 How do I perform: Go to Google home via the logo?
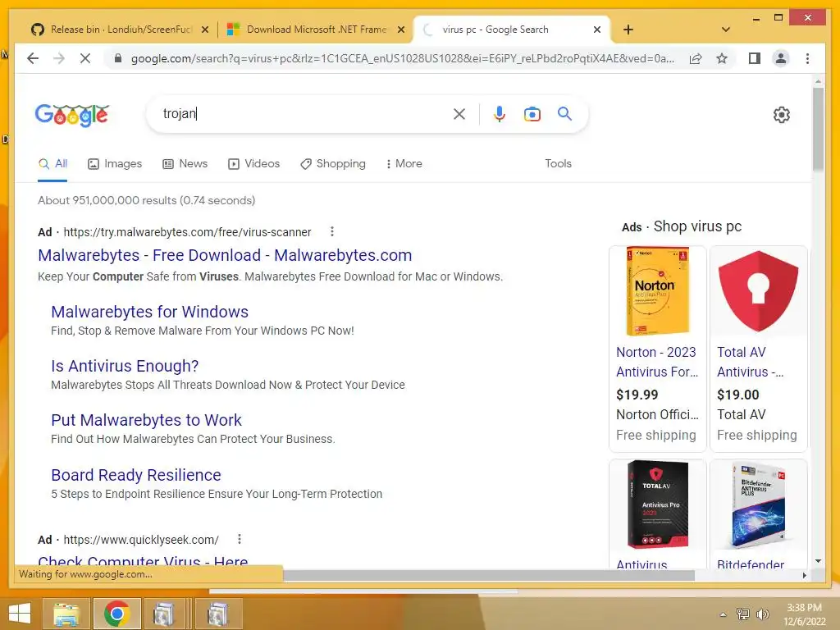tap(72, 115)
